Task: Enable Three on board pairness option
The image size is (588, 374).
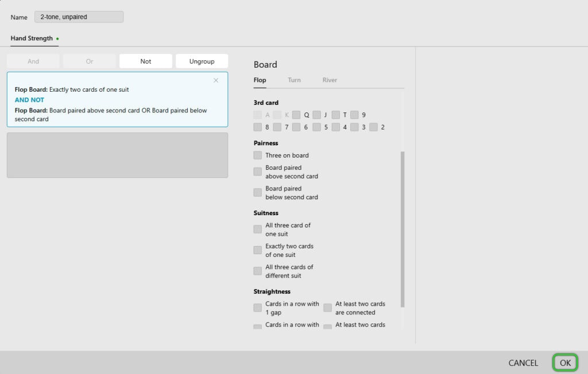Action: (x=258, y=155)
